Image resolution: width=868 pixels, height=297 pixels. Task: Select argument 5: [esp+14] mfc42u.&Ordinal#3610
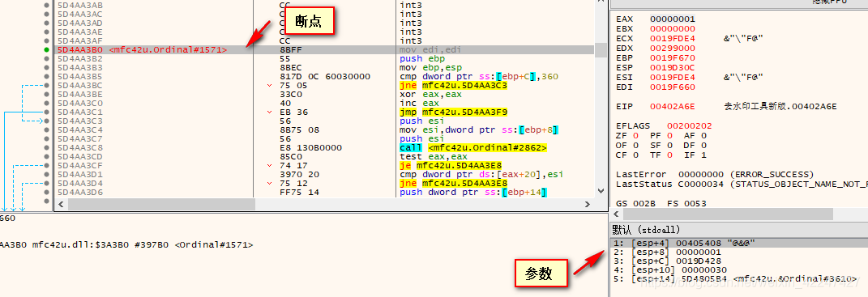[x=739, y=278]
